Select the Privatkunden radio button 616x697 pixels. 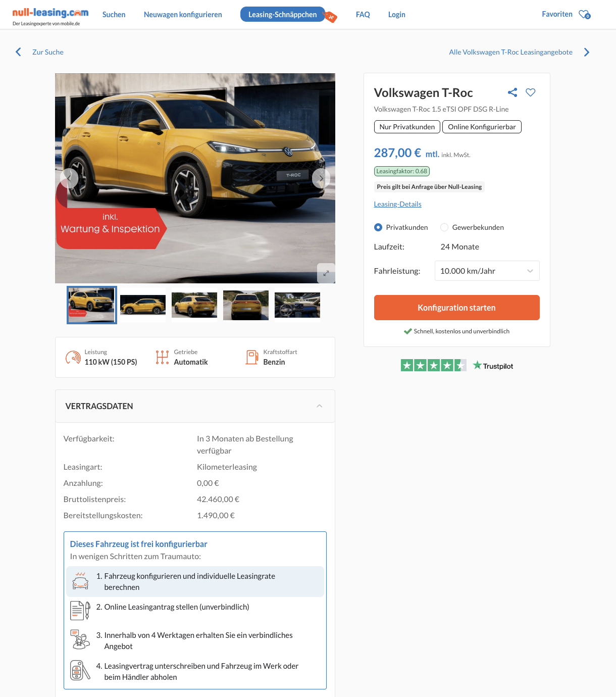(x=378, y=227)
